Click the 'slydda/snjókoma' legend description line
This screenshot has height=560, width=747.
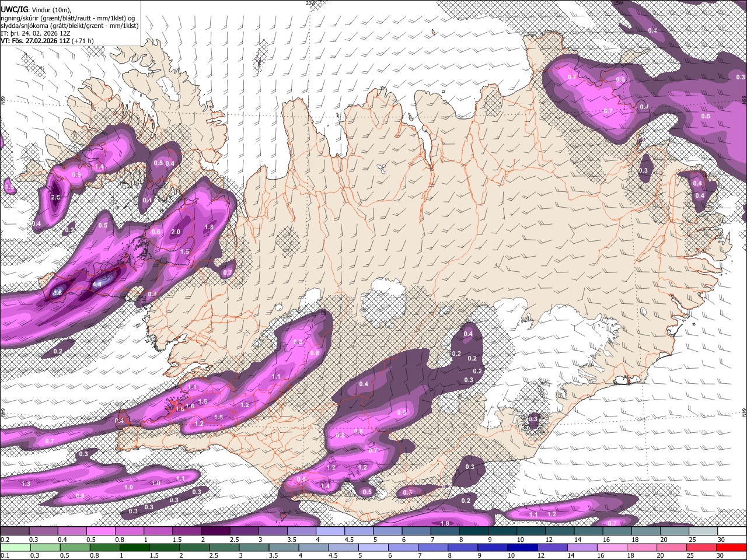[x=69, y=26]
